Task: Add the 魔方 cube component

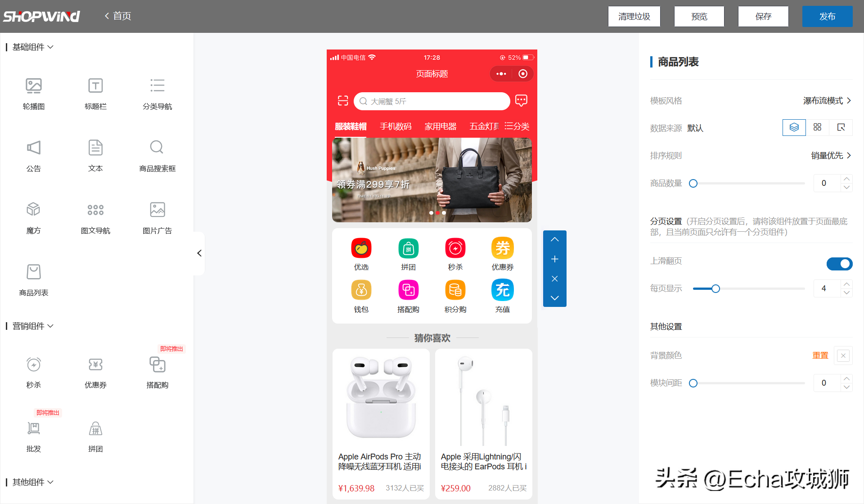Action: [34, 218]
